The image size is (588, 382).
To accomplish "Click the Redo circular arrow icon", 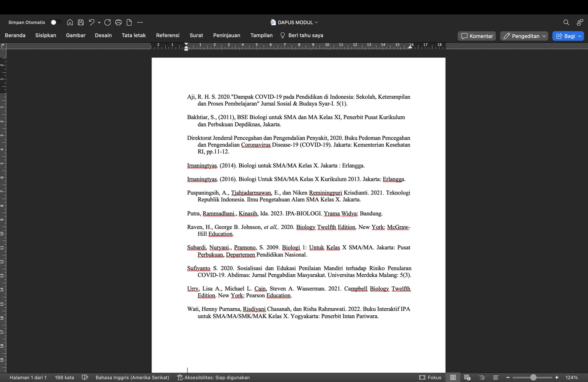I will click(107, 22).
